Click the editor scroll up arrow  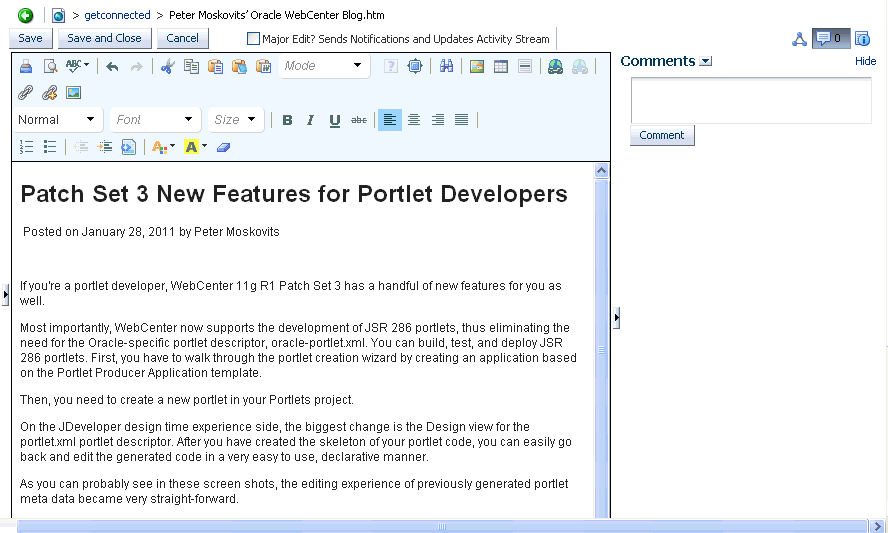pyautogui.click(x=601, y=170)
